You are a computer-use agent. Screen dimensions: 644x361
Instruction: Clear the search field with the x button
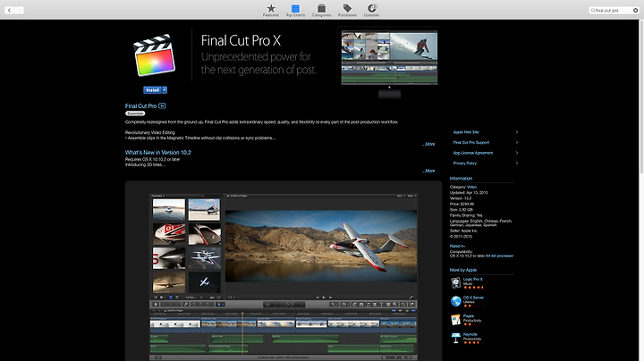point(635,10)
